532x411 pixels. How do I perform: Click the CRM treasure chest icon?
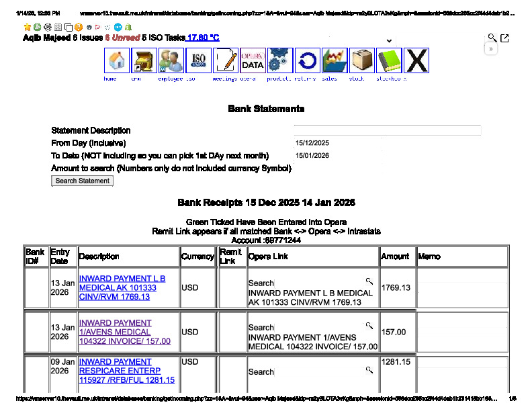[x=144, y=61]
